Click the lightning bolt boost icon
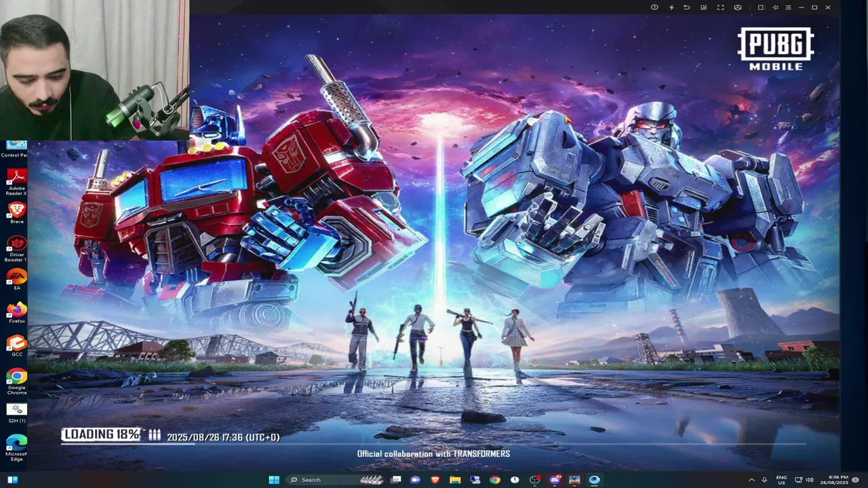Image resolution: width=868 pixels, height=488 pixels. pos(671,7)
